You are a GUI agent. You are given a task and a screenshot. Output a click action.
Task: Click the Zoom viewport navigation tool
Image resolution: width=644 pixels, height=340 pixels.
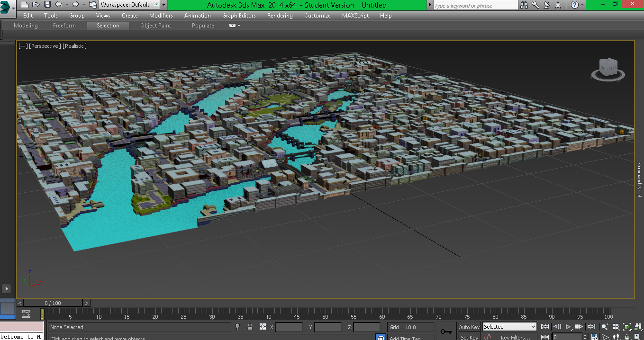click(606, 327)
